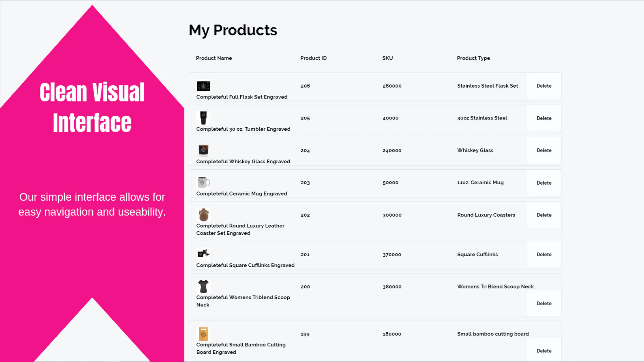Click the 30 oz tumbler thumbnail image
644x362 pixels.
[203, 118]
